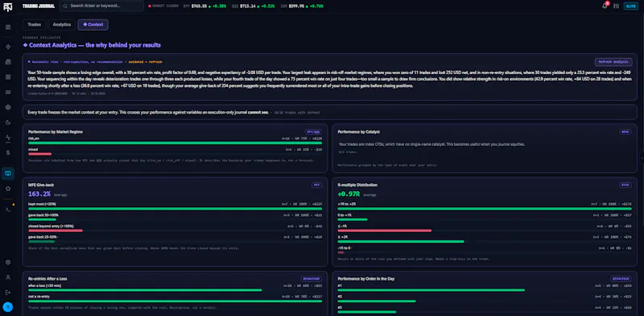
Task: Focus the search ticker or keyword field
Action: (102, 6)
